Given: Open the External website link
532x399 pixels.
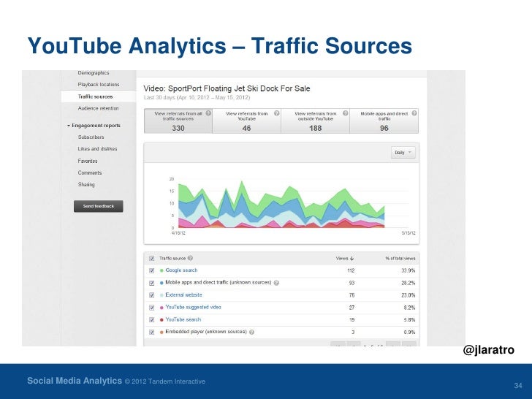Looking at the screenshot, I should pos(183,294).
